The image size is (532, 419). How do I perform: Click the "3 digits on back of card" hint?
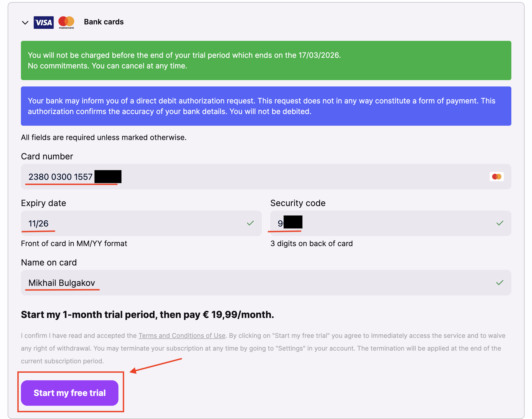[x=311, y=243]
